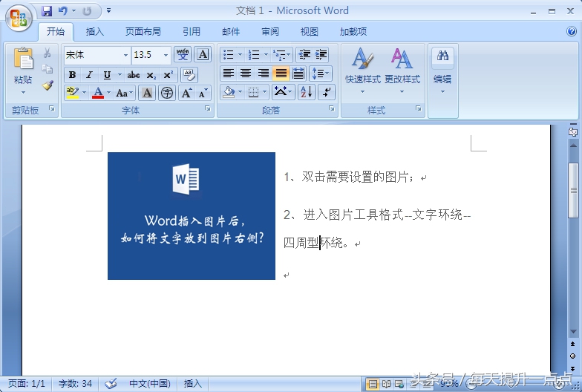Open the 引用 tab
Viewport: 582px width, 392px height.
pyautogui.click(x=192, y=31)
